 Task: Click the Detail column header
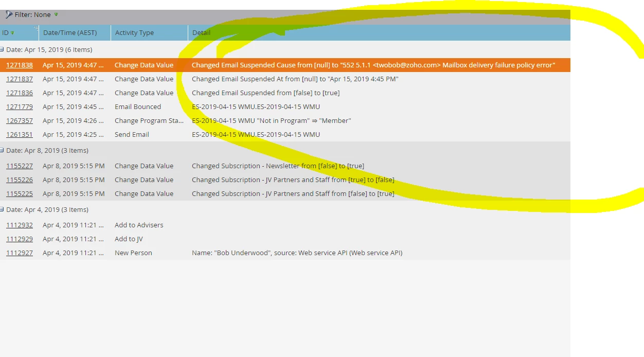379,32
